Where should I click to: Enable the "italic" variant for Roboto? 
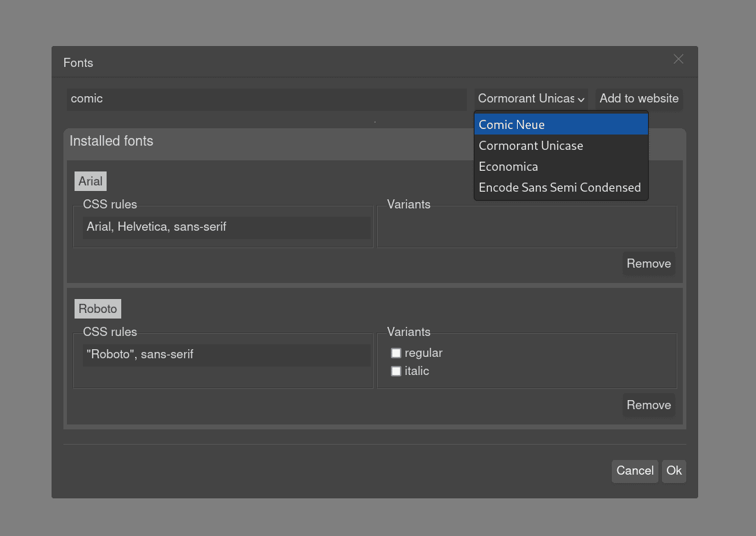pyautogui.click(x=396, y=371)
